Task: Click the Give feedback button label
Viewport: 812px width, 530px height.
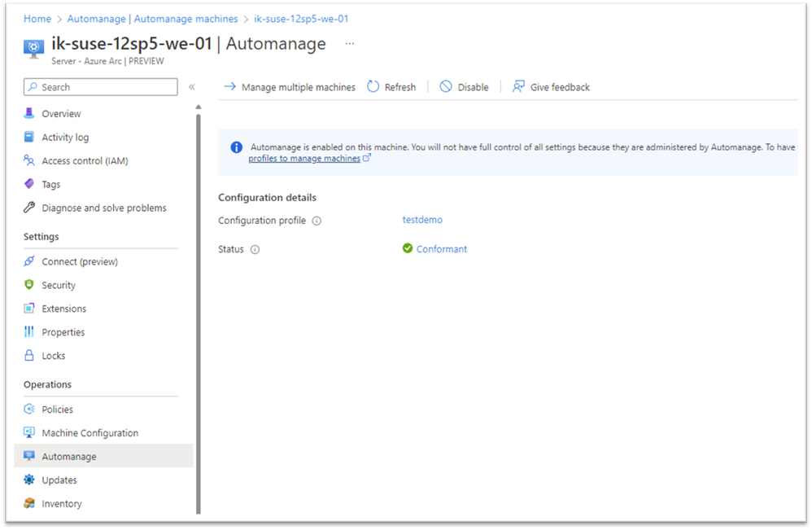Action: [561, 87]
